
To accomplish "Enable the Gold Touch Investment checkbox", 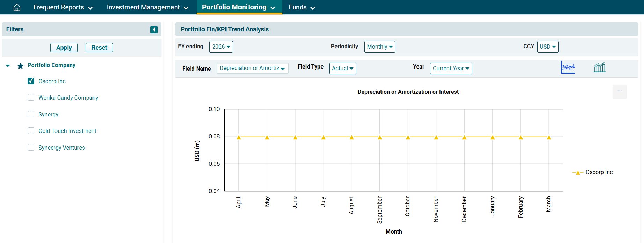I will pos(31,131).
